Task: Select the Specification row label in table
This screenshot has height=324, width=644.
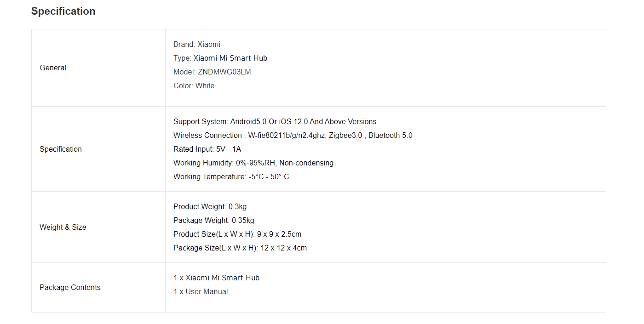Action: pos(61,149)
